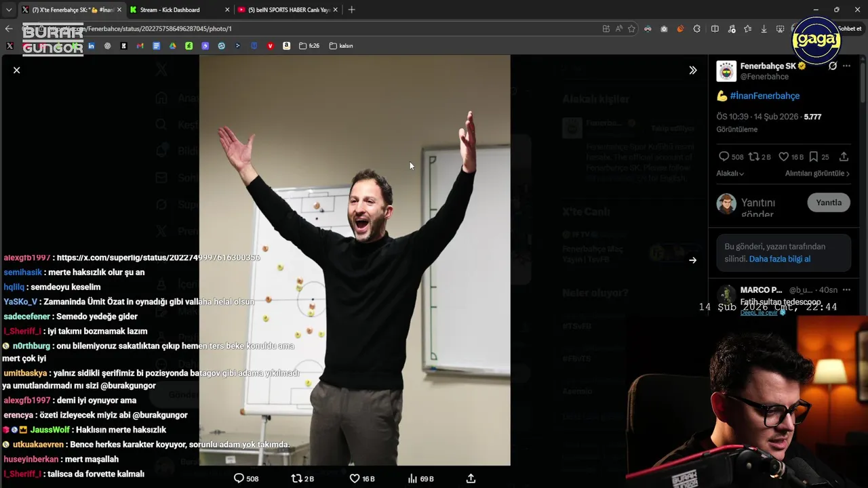Click browser back arrow
Viewport: 868px width, 488px height.
click(x=9, y=28)
